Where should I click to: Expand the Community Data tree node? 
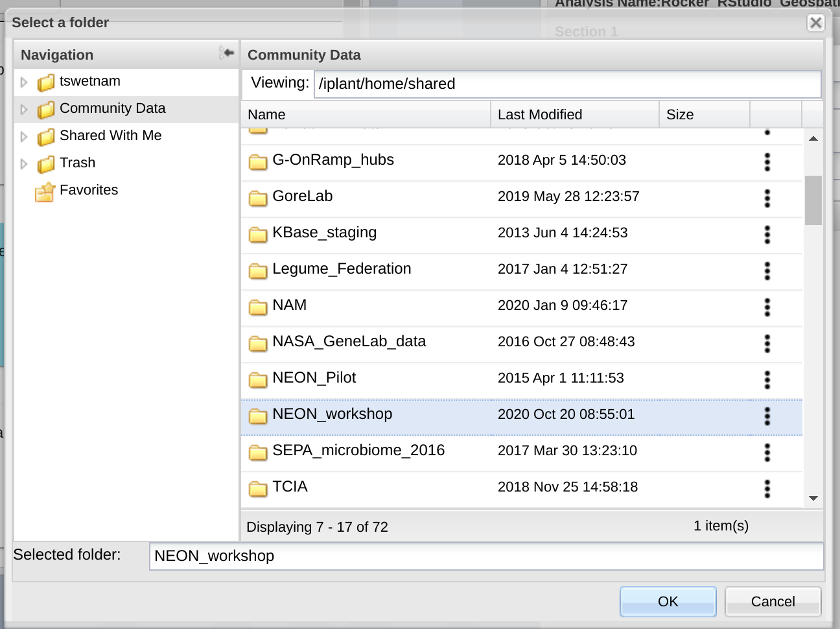coord(24,110)
